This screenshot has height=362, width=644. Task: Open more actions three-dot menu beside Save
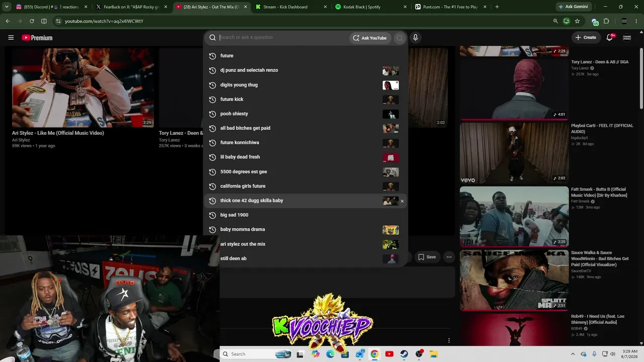tap(449, 257)
